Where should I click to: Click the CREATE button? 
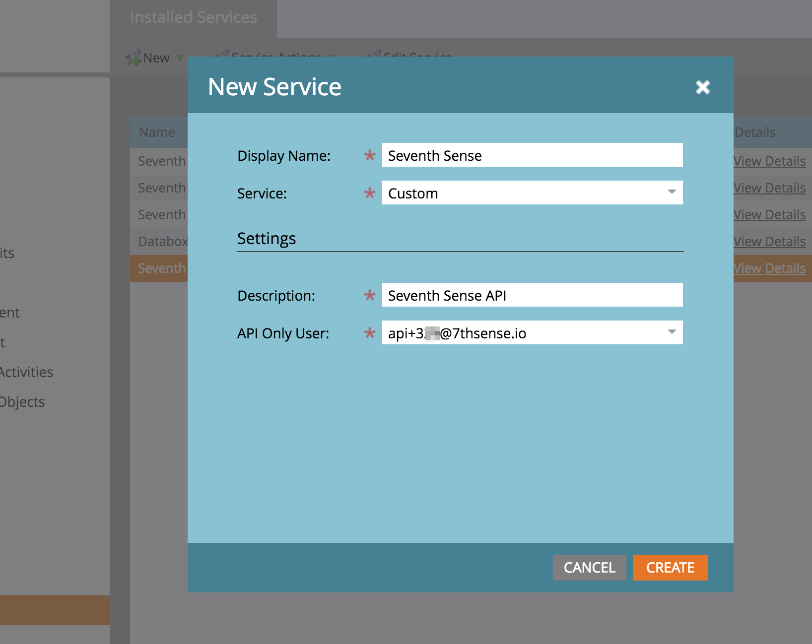[x=670, y=567]
